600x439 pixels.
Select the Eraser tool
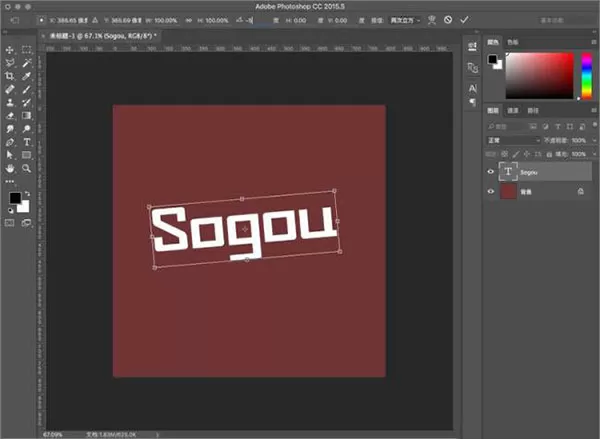[x=10, y=116]
